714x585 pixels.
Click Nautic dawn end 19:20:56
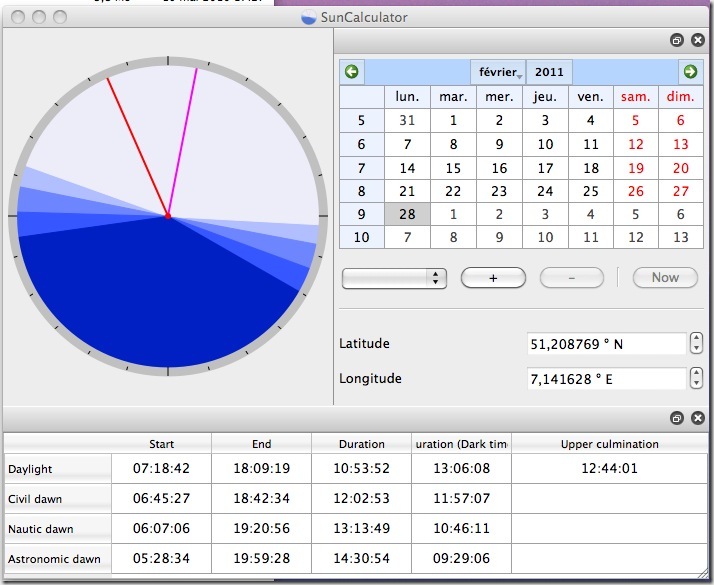point(261,529)
